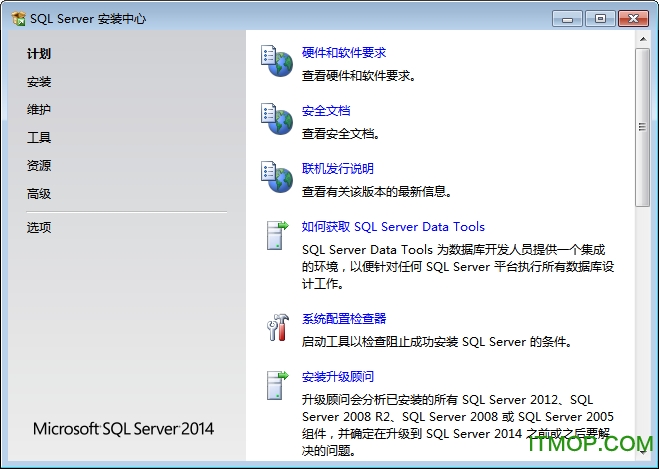Viewport: 659px width, 469px height.
Task: Launch the 系统配置检查器 link
Action: [x=344, y=319]
